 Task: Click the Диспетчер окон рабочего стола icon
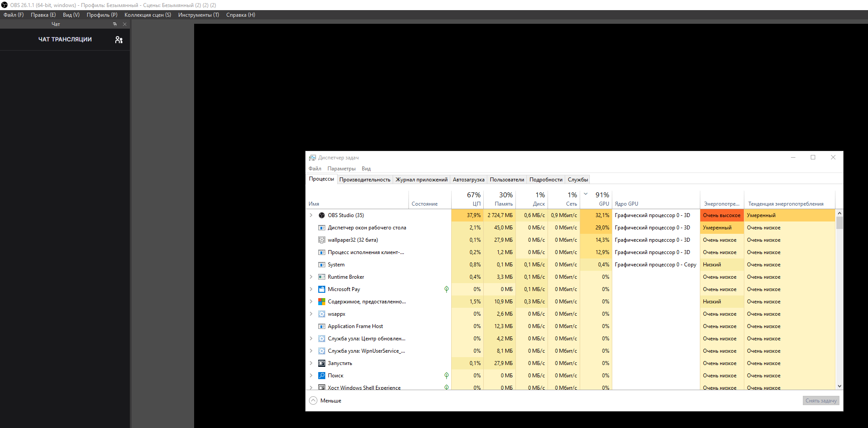tap(322, 228)
